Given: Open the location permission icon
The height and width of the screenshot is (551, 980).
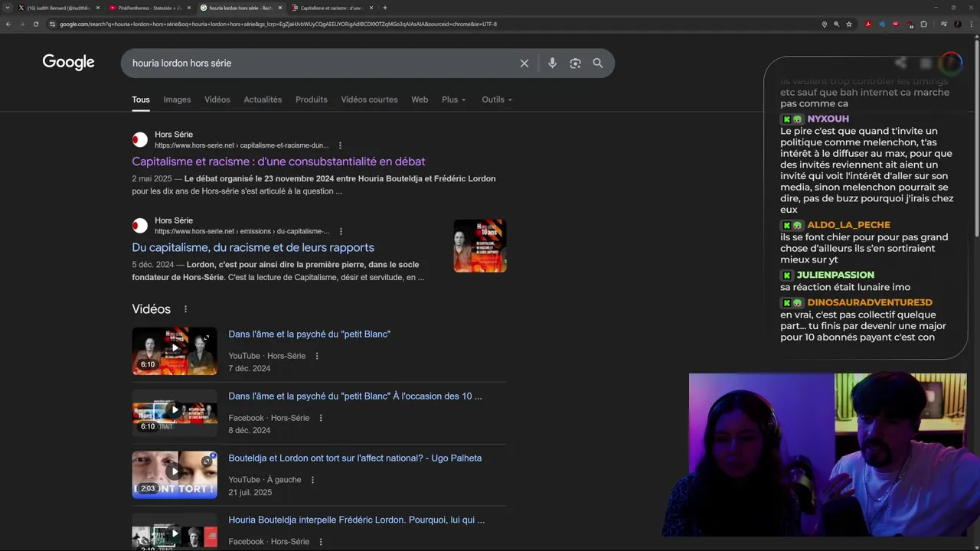Looking at the screenshot, I should coord(825,24).
